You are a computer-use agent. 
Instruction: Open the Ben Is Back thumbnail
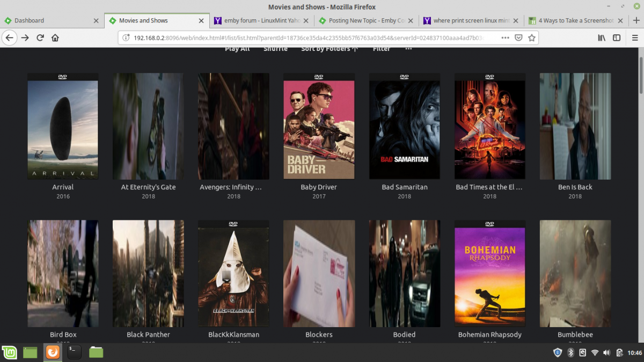(575, 126)
